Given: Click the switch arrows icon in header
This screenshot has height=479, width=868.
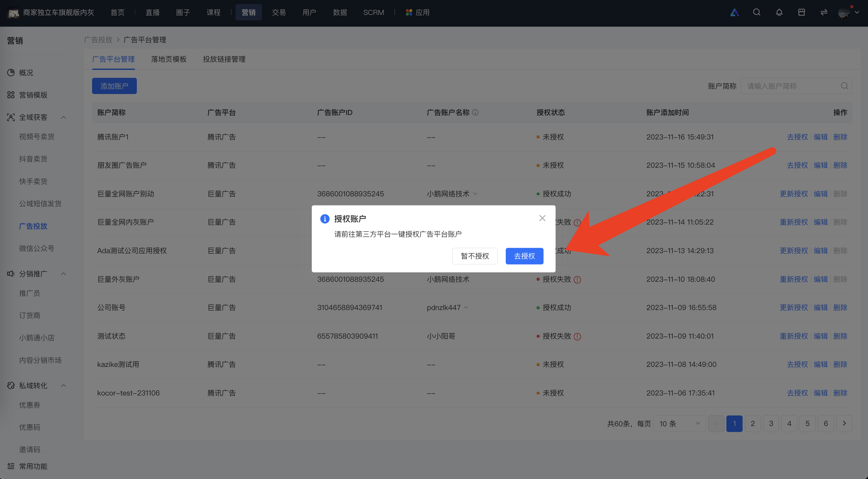Looking at the screenshot, I should (x=824, y=12).
